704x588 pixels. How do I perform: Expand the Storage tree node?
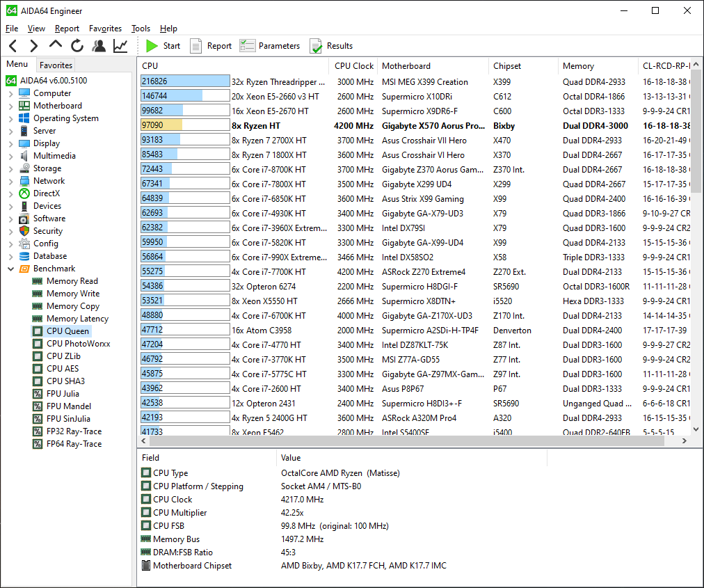point(10,169)
